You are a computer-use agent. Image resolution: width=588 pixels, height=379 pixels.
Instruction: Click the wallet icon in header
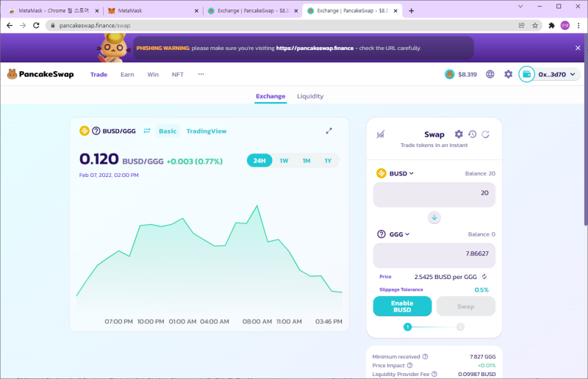[x=526, y=74]
